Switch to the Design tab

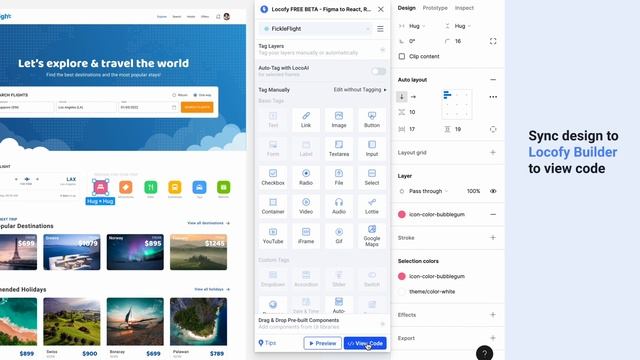(406, 8)
